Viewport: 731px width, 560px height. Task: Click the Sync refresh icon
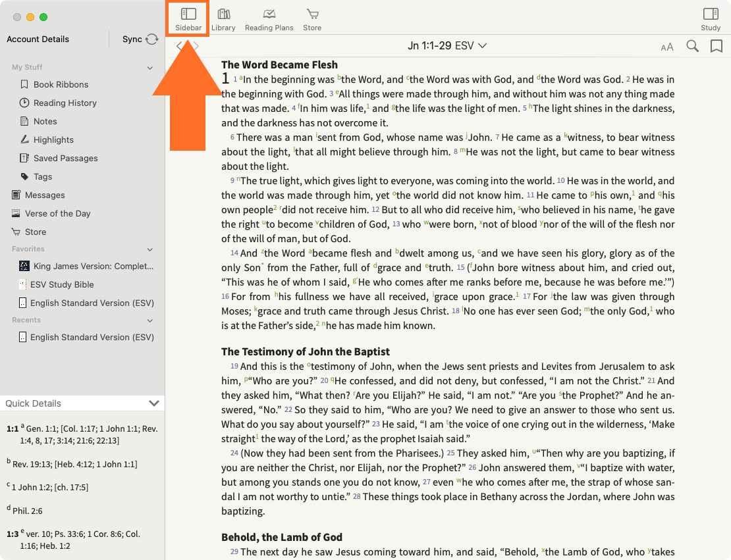point(152,39)
